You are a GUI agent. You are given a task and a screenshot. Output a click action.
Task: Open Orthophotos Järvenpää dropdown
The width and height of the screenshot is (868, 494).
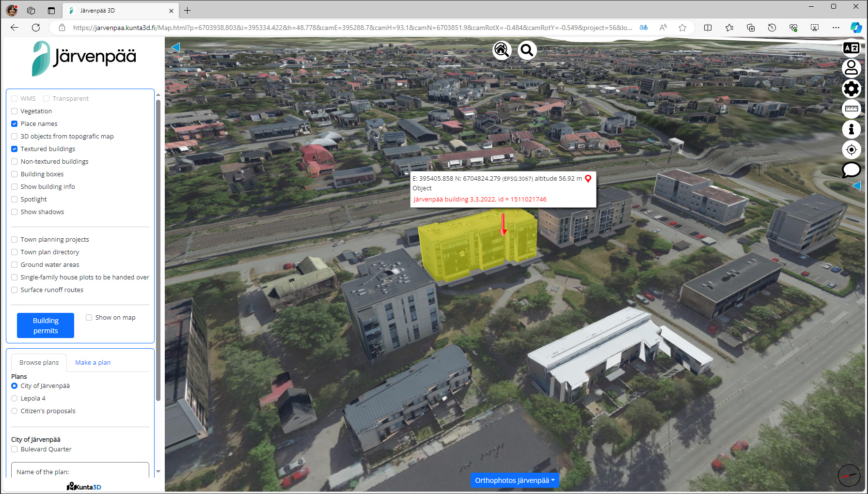515,480
